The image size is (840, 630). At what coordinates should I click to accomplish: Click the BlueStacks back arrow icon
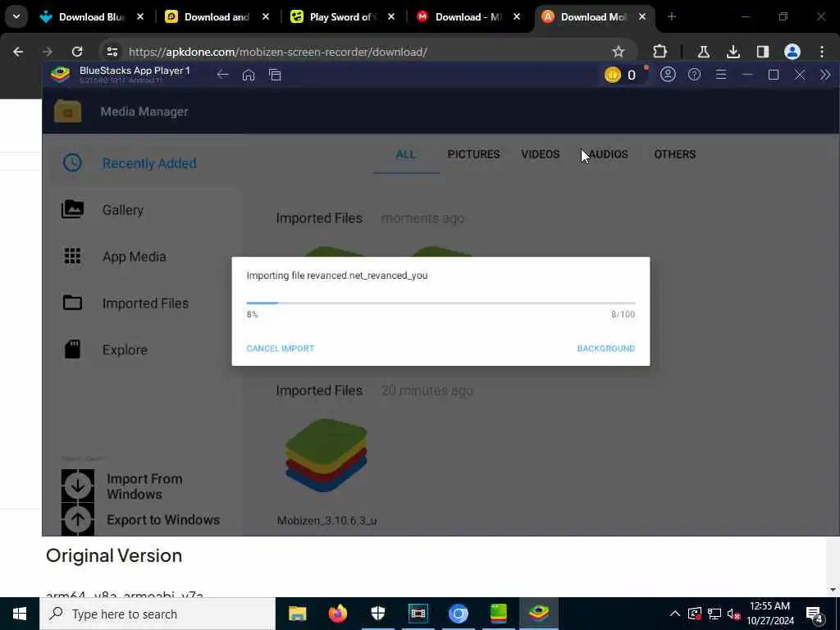coord(222,75)
